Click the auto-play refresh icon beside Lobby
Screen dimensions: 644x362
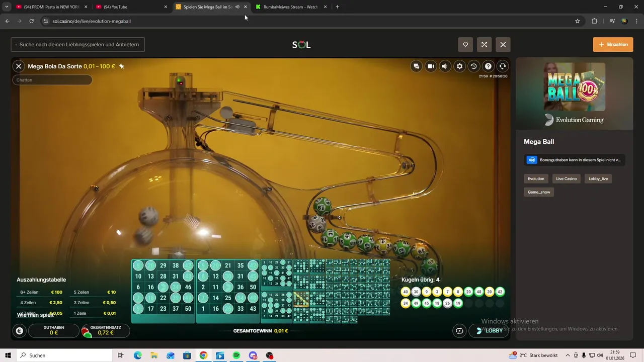[459, 331]
